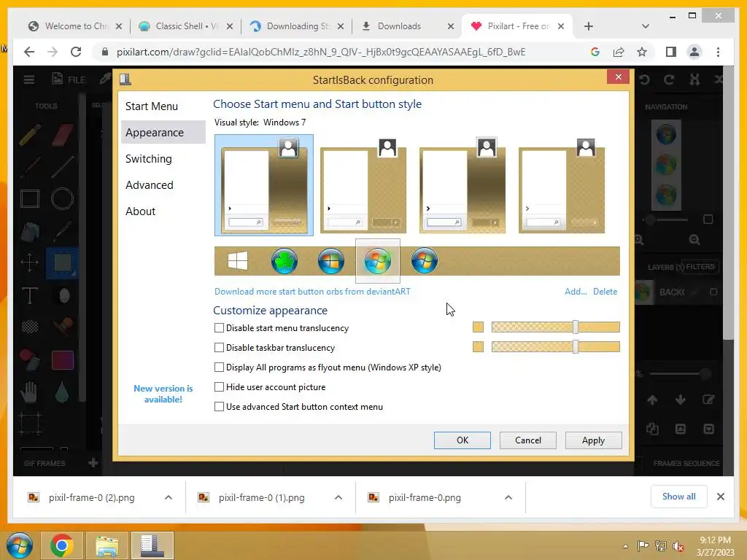This screenshot has height=560, width=747.
Task: Select the green clover start orb
Action: coord(285,261)
